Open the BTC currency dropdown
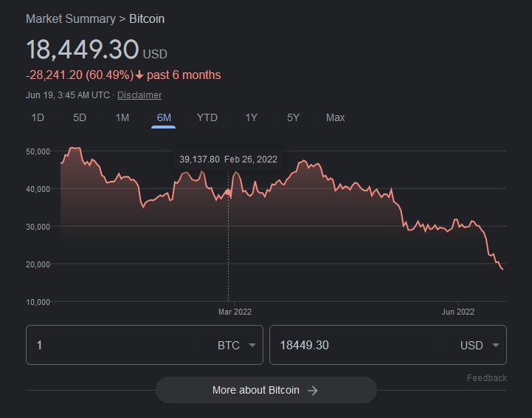 coord(236,346)
